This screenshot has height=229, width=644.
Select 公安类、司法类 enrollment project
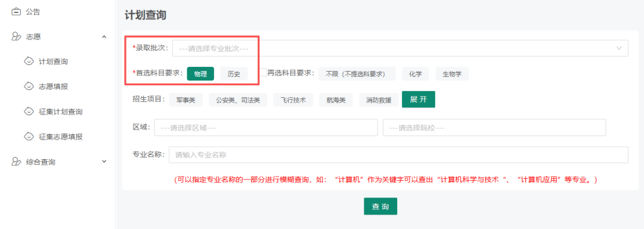(238, 100)
